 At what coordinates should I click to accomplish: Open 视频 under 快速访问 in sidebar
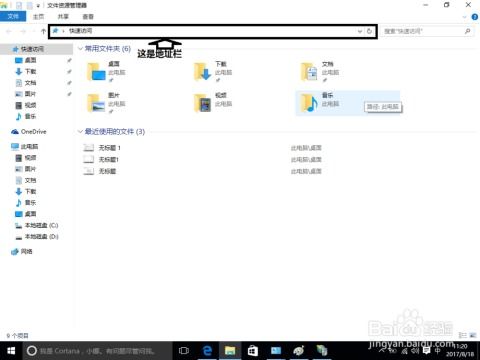tap(30, 105)
